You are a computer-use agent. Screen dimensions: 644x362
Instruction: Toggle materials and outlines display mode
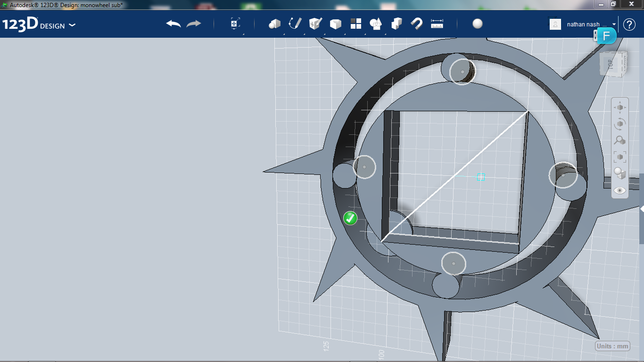[x=619, y=173]
